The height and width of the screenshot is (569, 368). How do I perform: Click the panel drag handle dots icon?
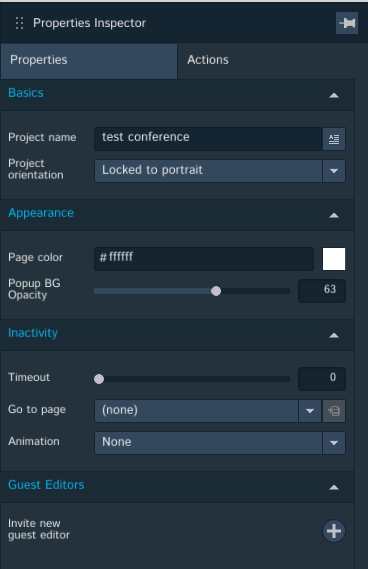point(20,23)
